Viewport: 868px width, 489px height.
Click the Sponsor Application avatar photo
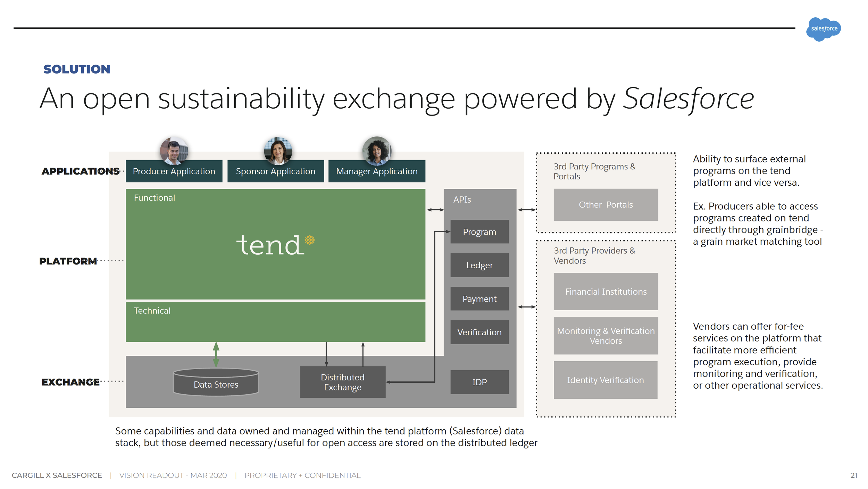pos(278,151)
